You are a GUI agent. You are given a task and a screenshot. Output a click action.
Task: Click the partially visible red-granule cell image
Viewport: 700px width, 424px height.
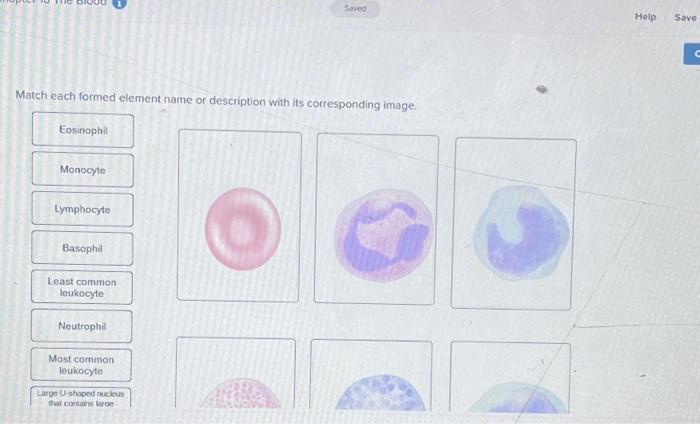(235, 373)
